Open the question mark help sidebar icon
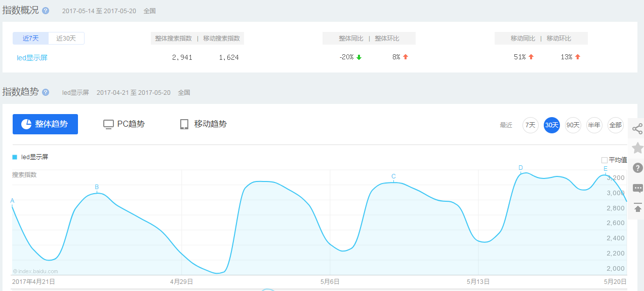 point(637,168)
